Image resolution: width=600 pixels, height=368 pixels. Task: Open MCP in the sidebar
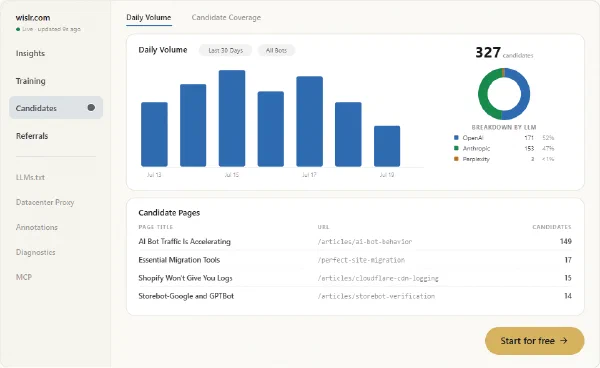pos(24,277)
